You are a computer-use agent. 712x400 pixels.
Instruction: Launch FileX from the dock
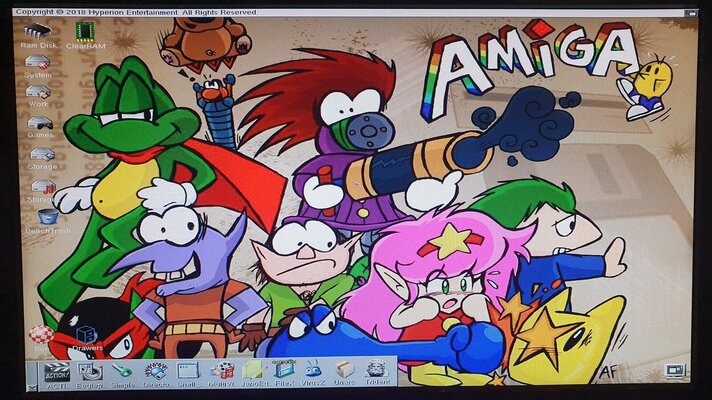285,370
